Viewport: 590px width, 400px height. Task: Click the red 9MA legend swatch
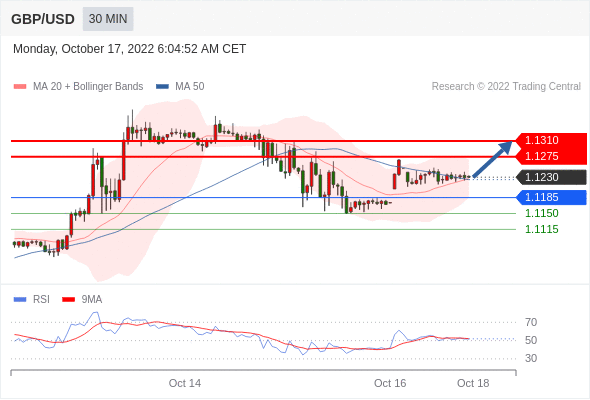coord(68,300)
